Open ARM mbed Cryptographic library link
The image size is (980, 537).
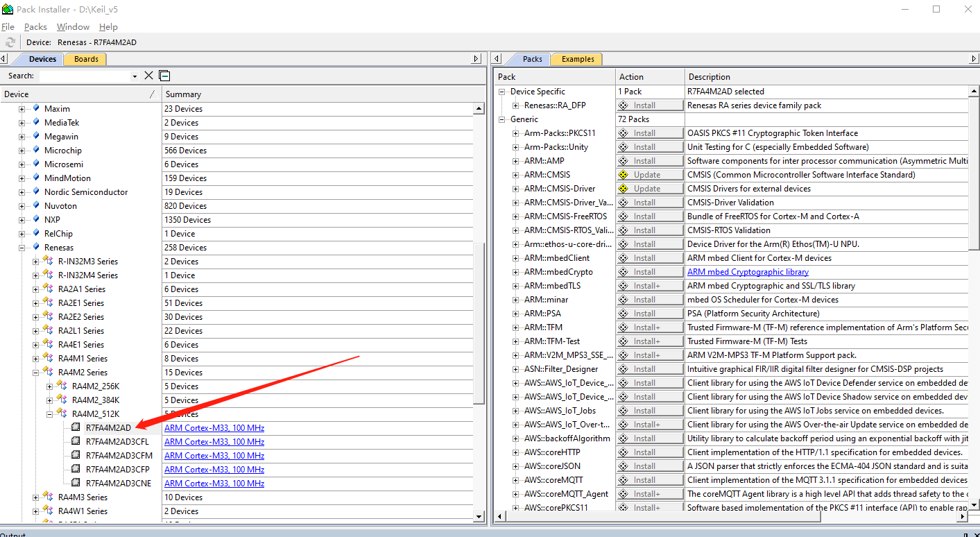click(x=748, y=272)
